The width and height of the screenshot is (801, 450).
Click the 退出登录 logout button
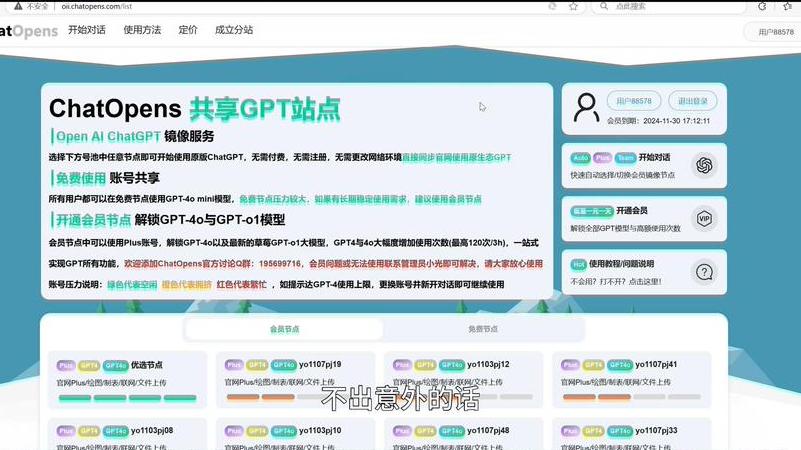[693, 101]
